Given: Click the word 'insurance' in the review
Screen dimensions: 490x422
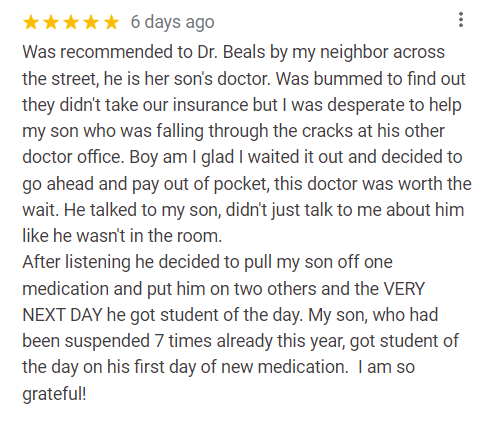Looking at the screenshot, I should click(210, 105).
